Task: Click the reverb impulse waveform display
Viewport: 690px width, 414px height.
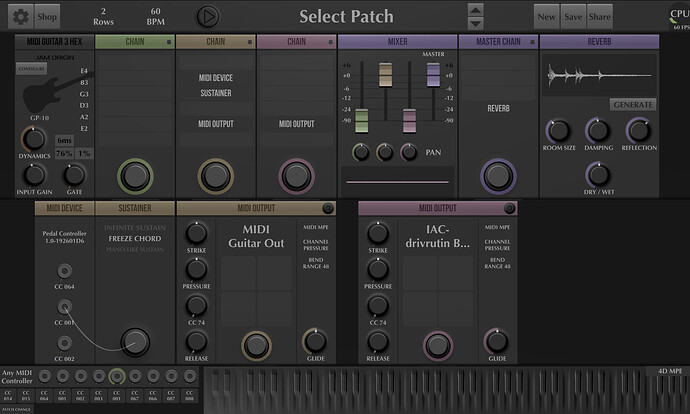Action: [x=599, y=76]
